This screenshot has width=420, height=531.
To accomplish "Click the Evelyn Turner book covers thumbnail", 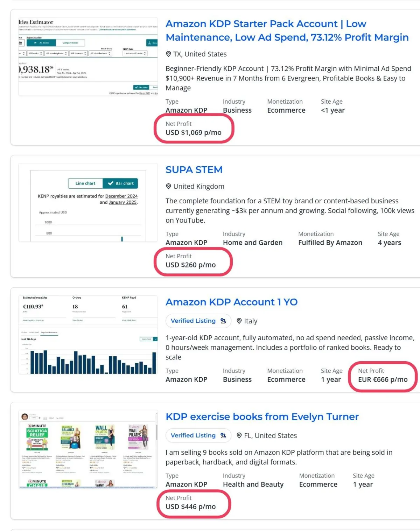I will (88, 449).
